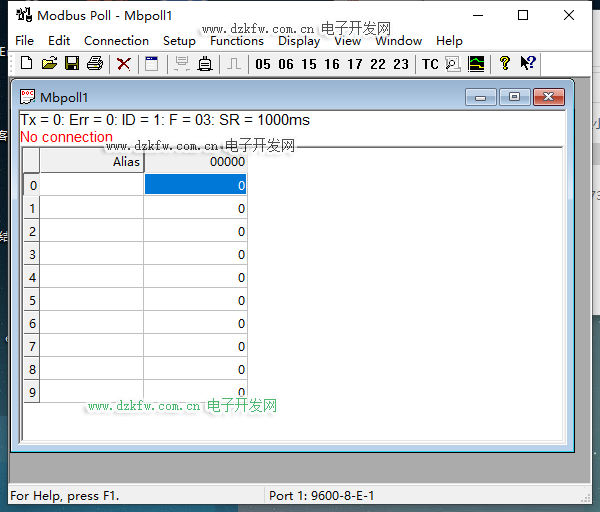This screenshot has height=512, width=600.
Task: Click the TC test center button
Action: (430, 64)
